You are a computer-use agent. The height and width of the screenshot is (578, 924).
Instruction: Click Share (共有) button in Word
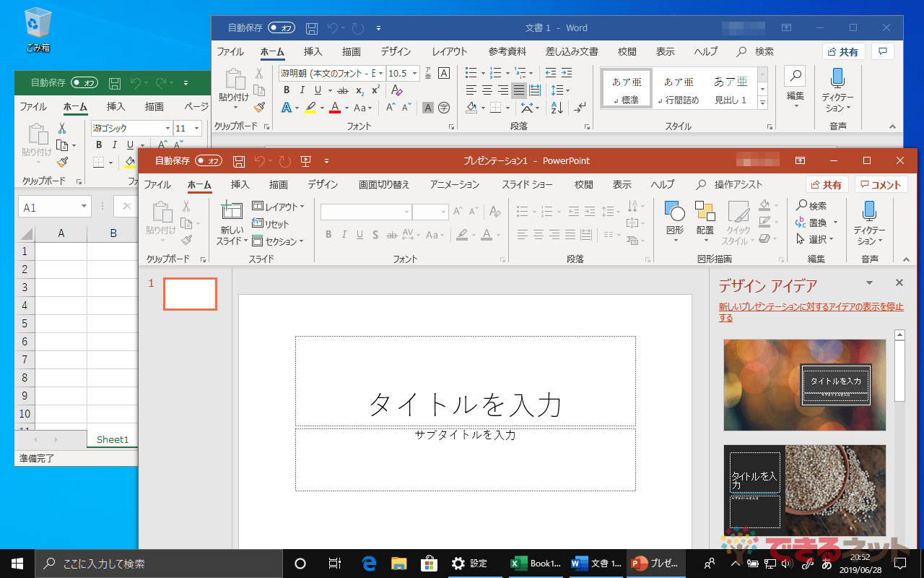tap(843, 52)
